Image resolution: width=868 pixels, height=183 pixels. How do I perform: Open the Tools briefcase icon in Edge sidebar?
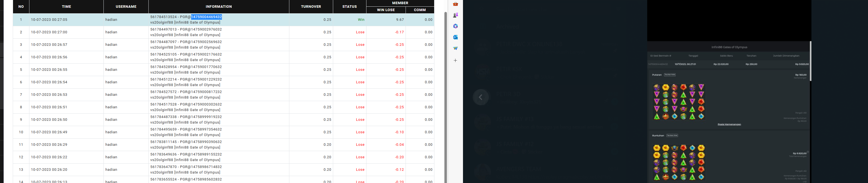tap(455, 4)
